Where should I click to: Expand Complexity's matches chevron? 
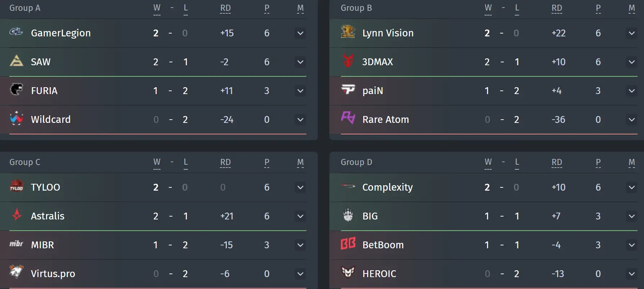(632, 187)
